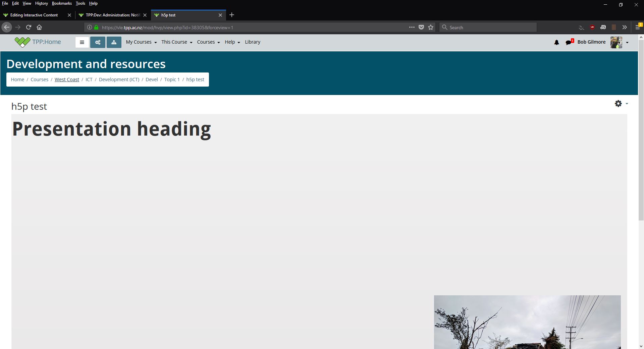Go to West Coast breadcrumb

coord(67,80)
